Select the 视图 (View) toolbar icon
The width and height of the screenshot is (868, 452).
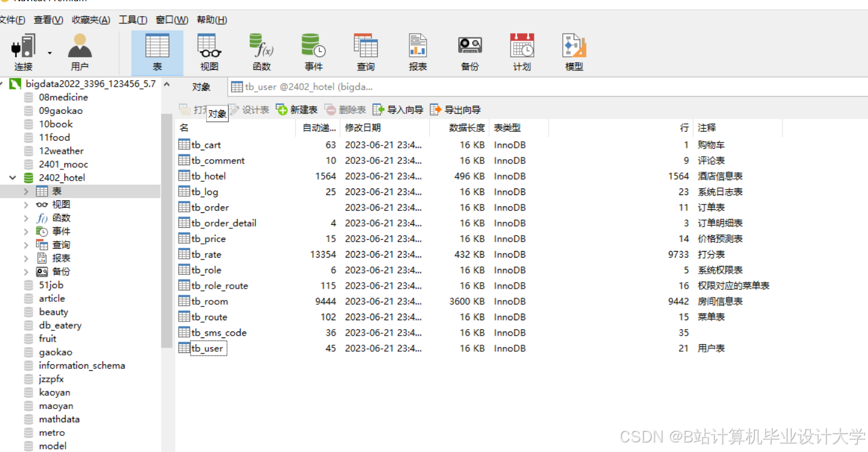coord(209,52)
